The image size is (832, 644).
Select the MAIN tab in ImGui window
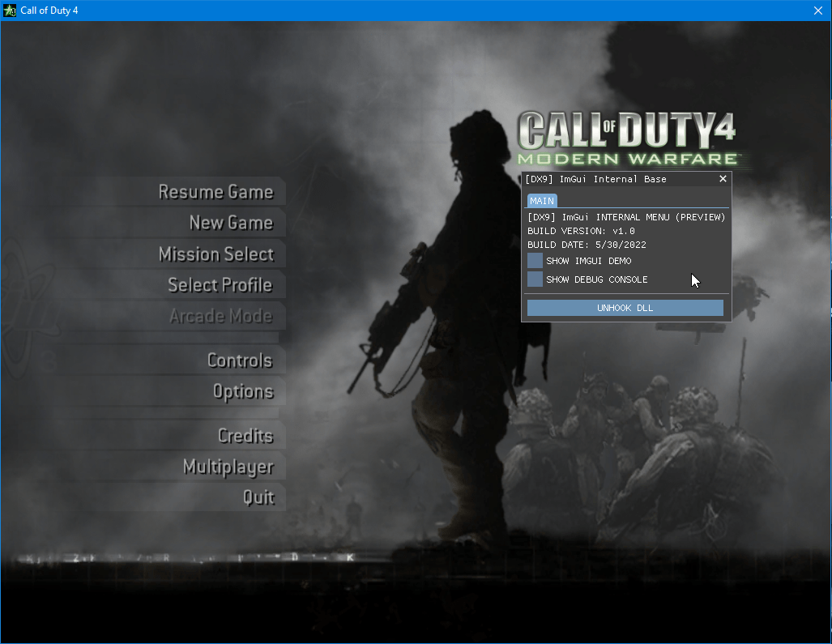coord(542,201)
